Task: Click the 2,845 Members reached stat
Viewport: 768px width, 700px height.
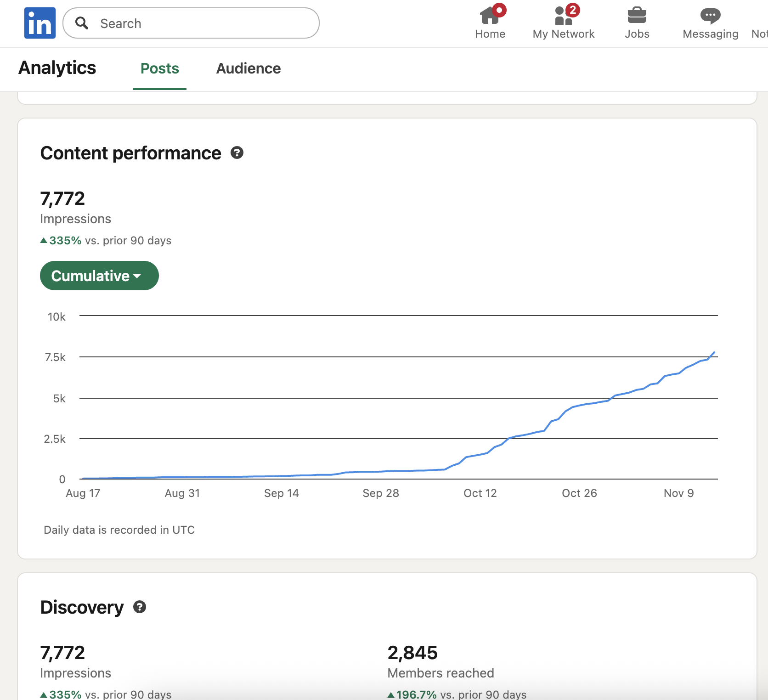Action: click(412, 653)
